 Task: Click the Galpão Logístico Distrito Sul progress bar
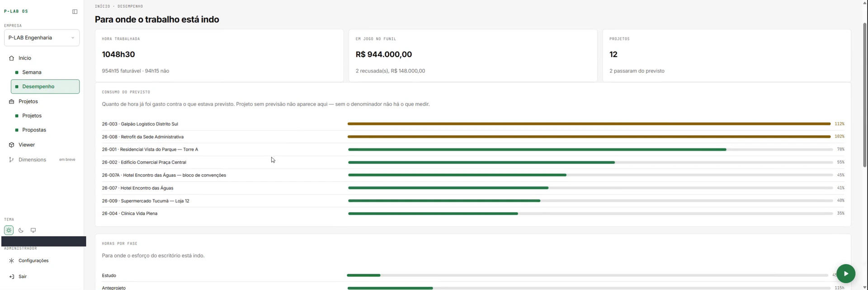tap(589, 124)
